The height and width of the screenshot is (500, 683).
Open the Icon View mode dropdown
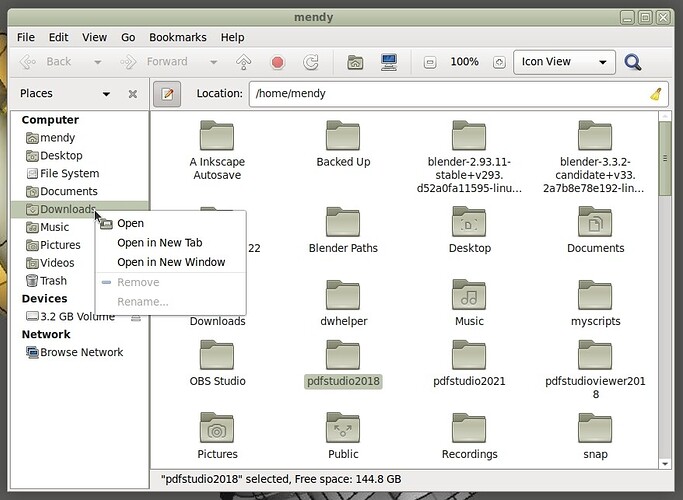[x=565, y=62]
